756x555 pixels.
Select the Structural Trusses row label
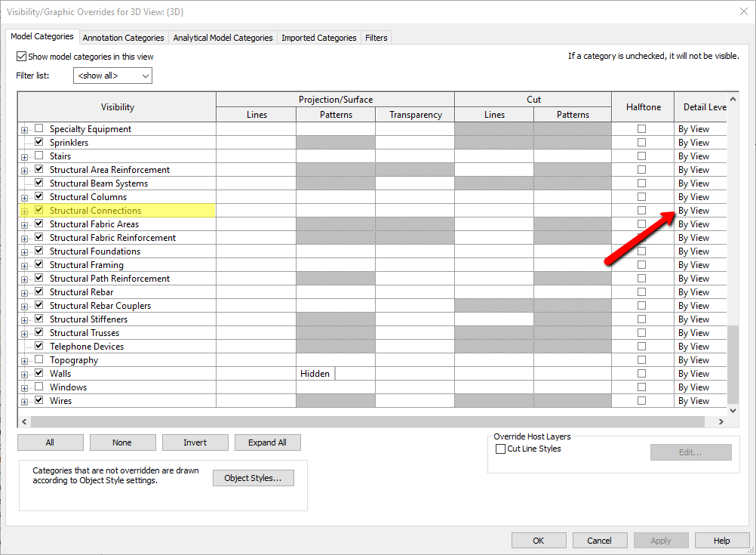pos(85,333)
